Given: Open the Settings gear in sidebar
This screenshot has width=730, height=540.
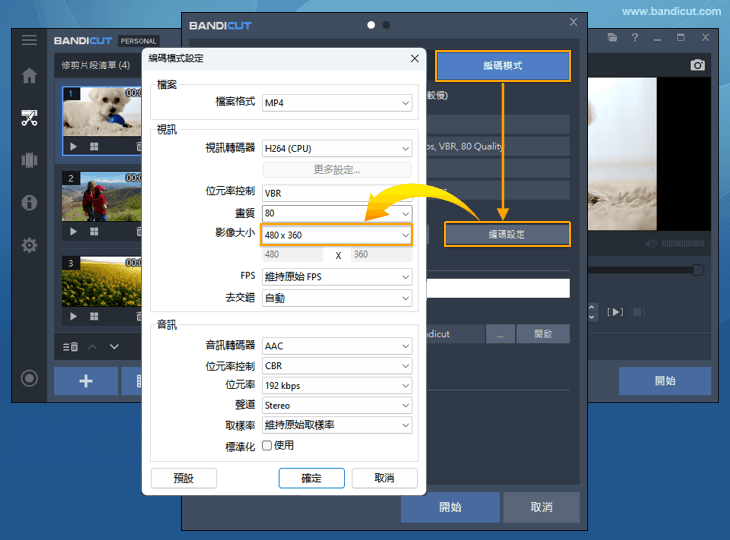Looking at the screenshot, I should (29, 245).
